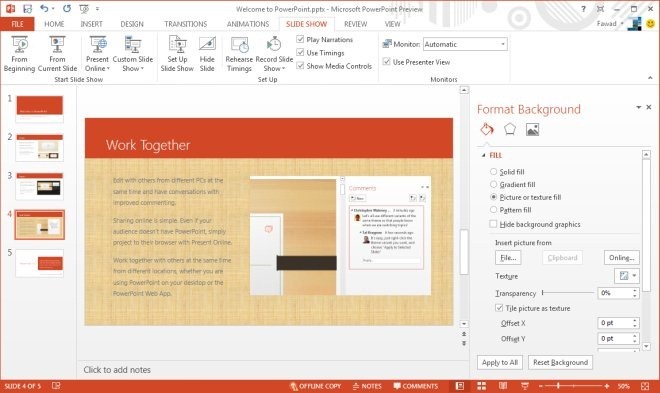Close the Format Background pane

(x=649, y=107)
